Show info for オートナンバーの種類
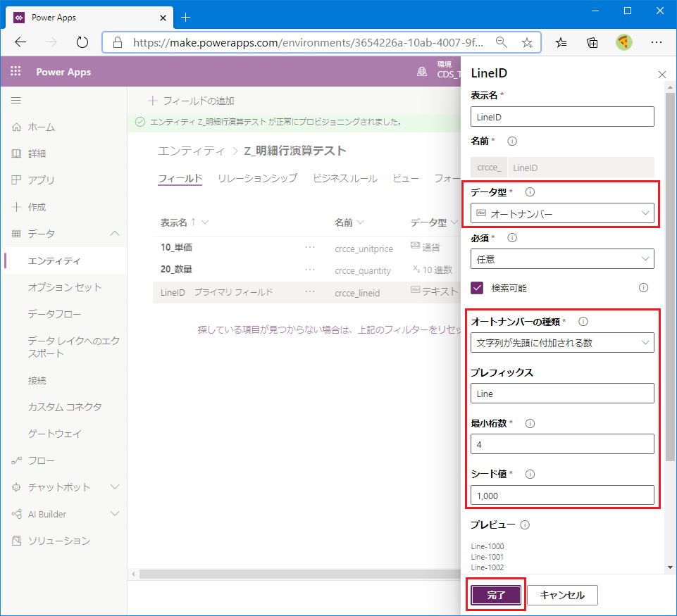This screenshot has height=616, width=677. point(583,321)
